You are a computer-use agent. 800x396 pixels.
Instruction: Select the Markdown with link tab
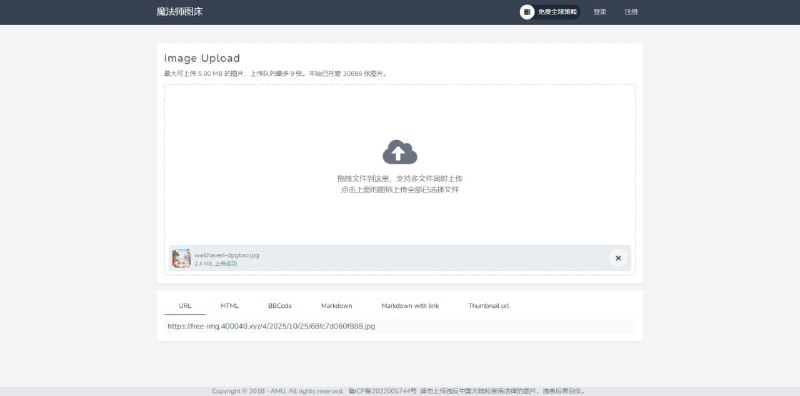coord(410,306)
